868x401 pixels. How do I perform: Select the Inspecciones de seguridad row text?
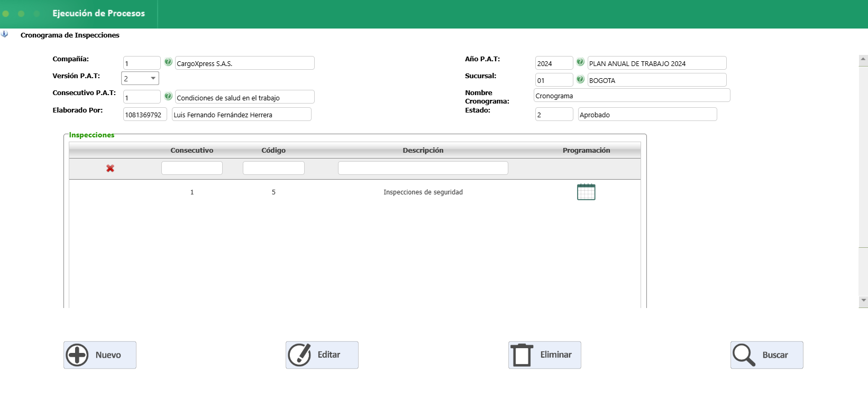[x=423, y=192]
